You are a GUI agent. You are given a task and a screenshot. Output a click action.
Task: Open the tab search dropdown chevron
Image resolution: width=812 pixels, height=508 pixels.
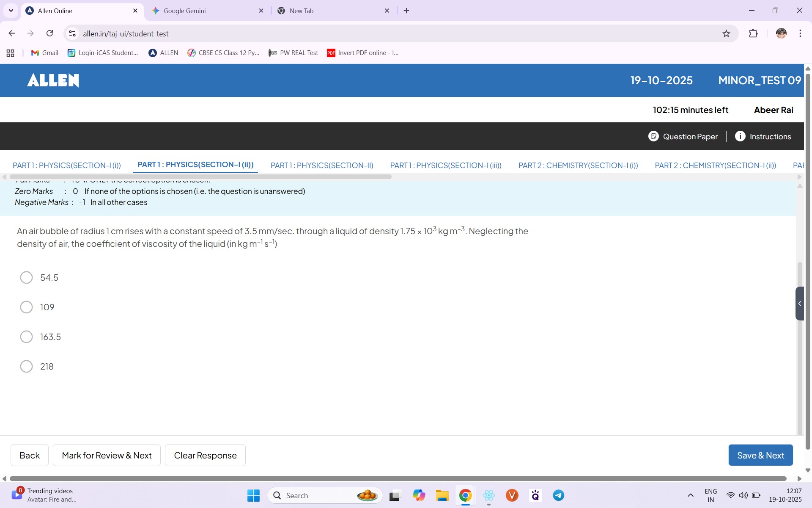tap(11, 11)
